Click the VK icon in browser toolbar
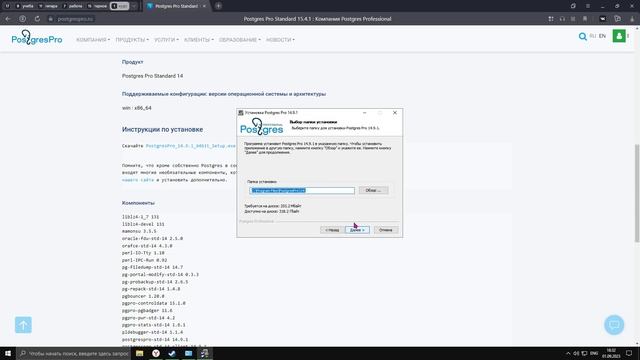The image size is (640, 360). (x=603, y=19)
